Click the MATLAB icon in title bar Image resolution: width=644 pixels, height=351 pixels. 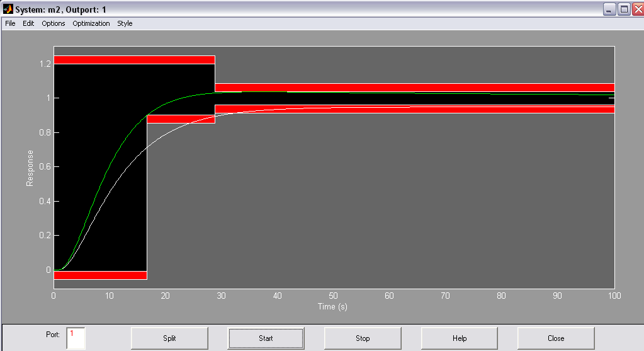[x=8, y=9]
